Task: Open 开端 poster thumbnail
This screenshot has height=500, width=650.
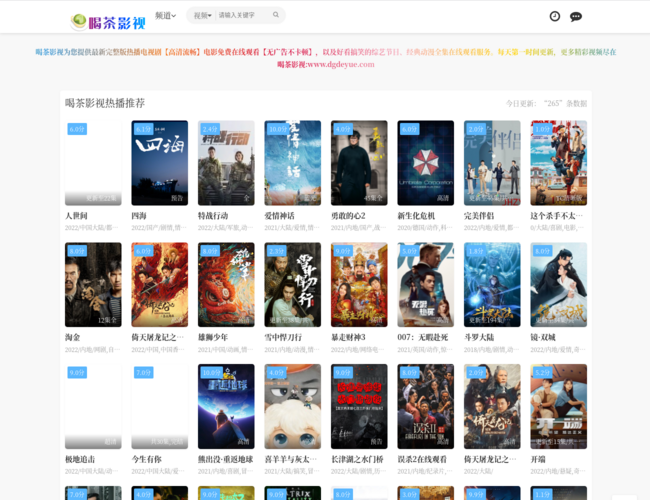Action: 559,406
